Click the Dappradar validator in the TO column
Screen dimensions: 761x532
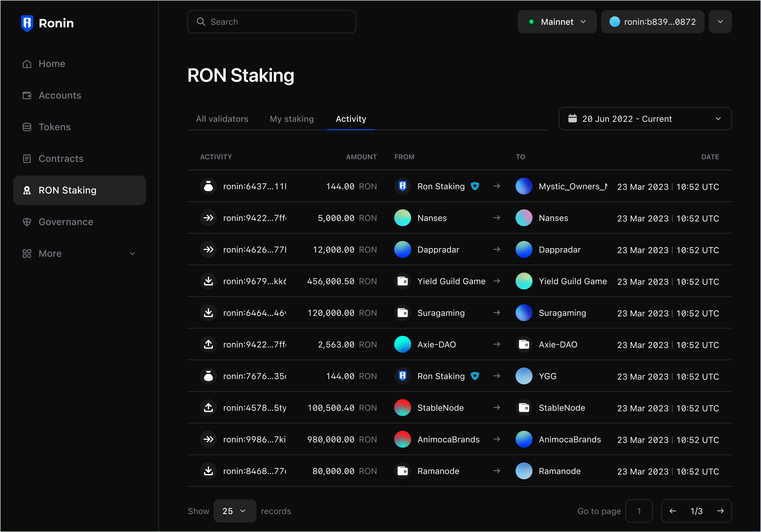pos(559,250)
